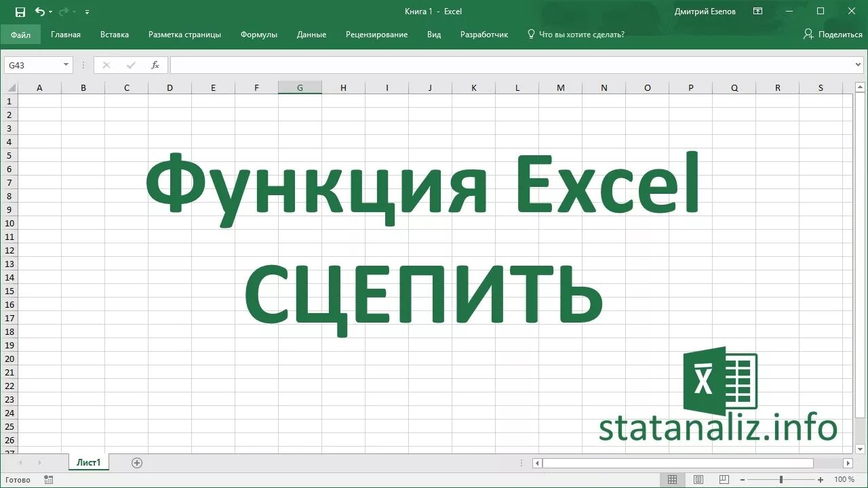Add a new sheet with plus icon
The image size is (868, 488).
(x=137, y=463)
